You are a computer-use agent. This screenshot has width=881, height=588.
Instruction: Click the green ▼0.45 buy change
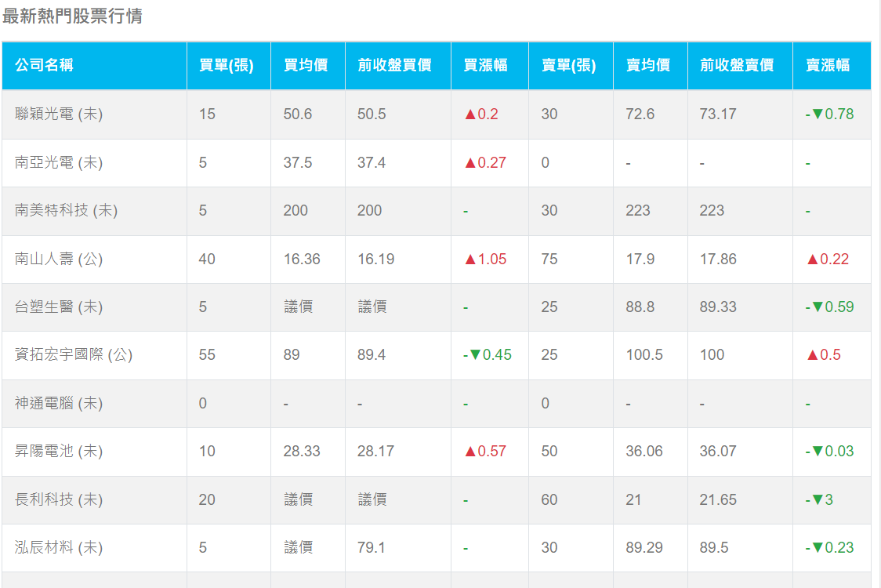[x=488, y=354]
